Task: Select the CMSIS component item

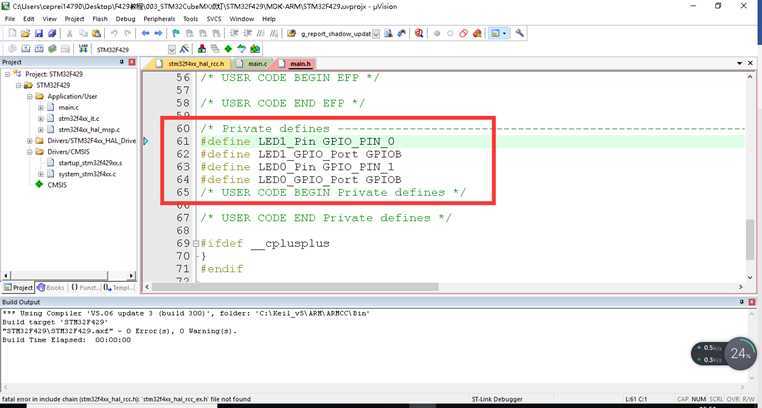Action: [57, 185]
